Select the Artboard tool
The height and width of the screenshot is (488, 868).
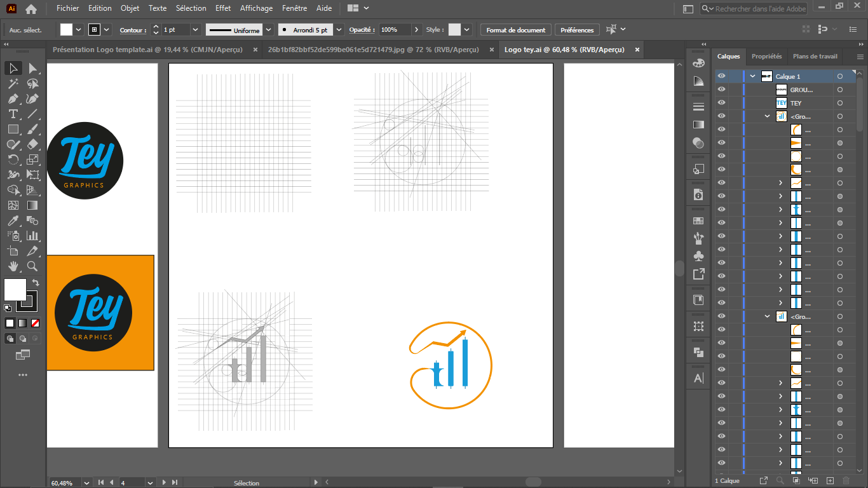point(13,252)
